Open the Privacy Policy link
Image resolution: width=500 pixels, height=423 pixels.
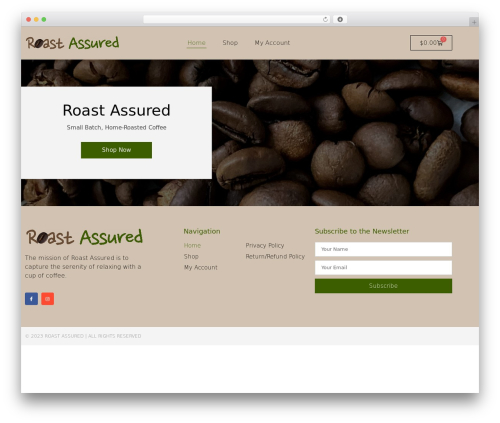coord(265,245)
